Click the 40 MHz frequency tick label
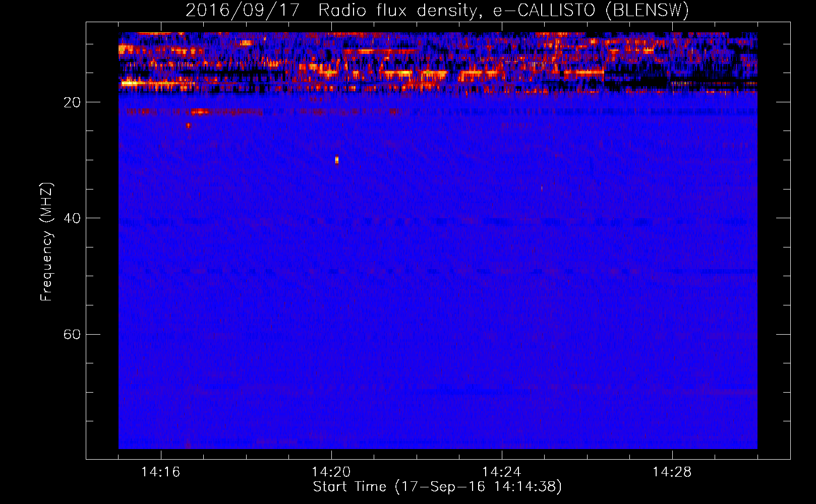 [72, 218]
